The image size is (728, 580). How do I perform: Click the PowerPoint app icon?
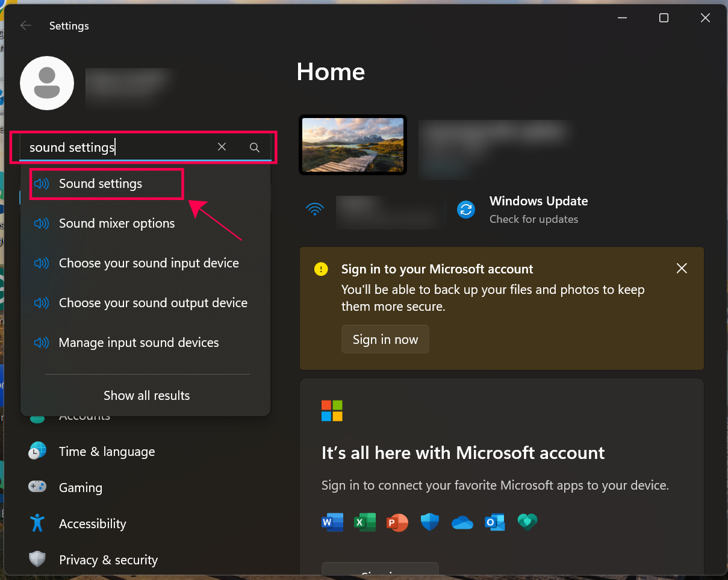coord(397,522)
